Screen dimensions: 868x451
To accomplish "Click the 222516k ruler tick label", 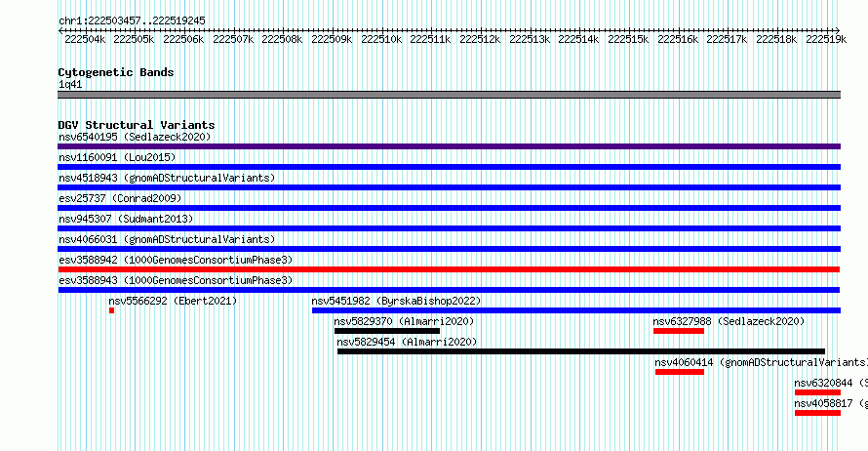I will pos(678,39).
